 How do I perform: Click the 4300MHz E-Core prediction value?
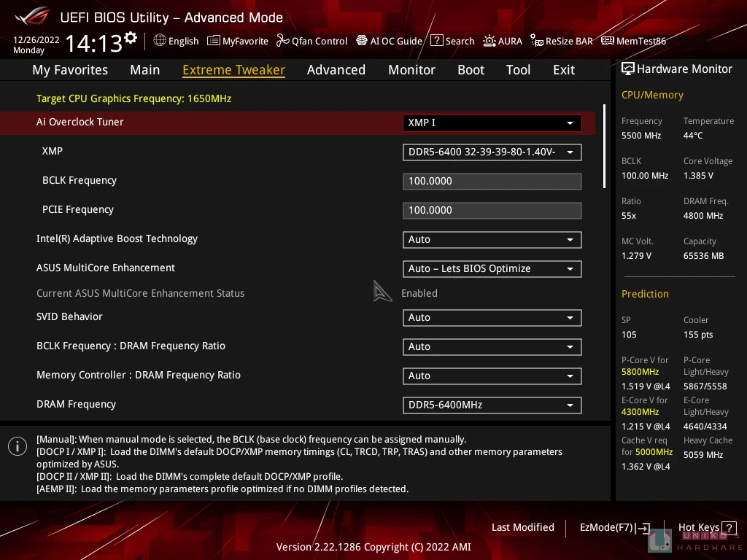tap(640, 412)
